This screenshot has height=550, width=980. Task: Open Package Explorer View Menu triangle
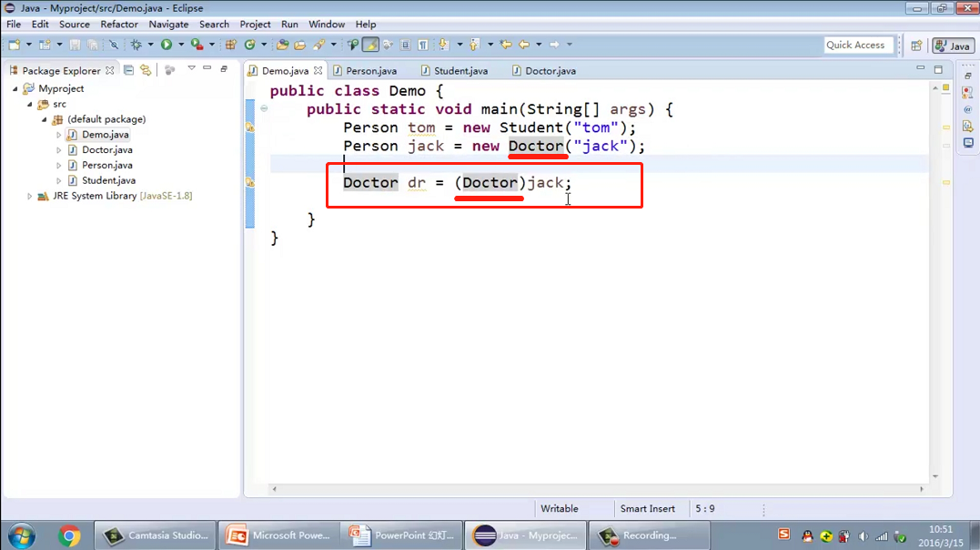(191, 68)
